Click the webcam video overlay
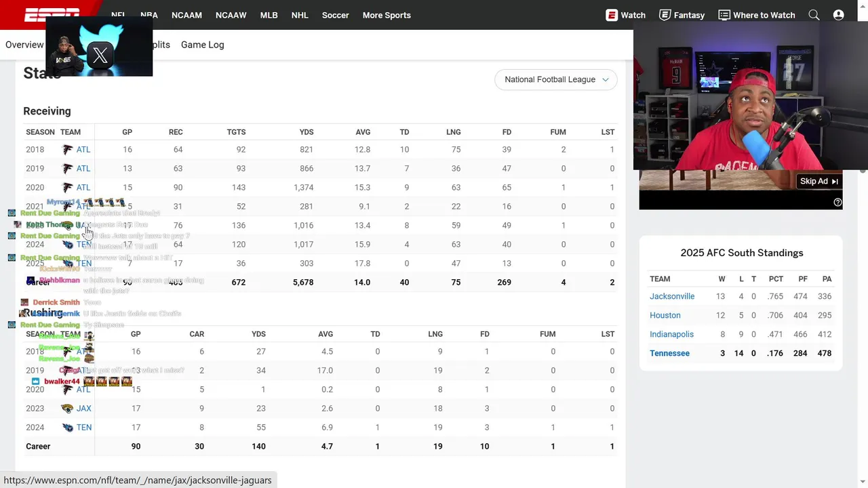The width and height of the screenshot is (868, 488). click(751, 96)
